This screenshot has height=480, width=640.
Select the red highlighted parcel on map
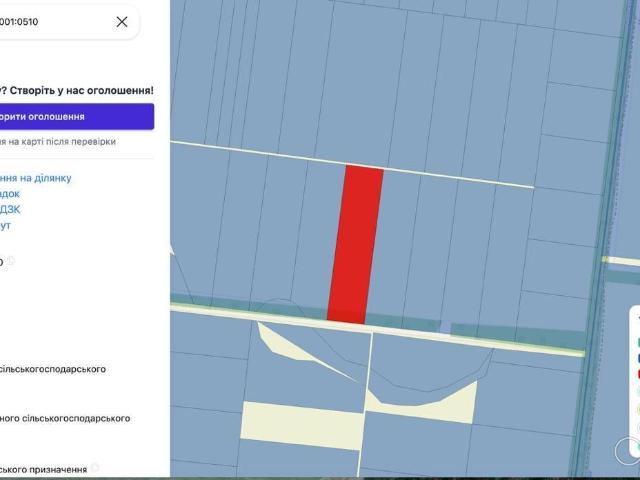pyautogui.click(x=355, y=245)
